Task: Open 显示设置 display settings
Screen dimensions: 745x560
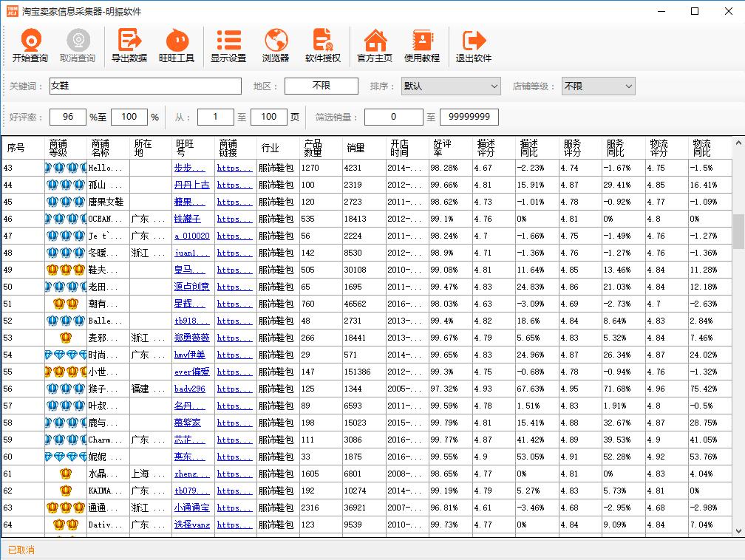Action: pos(228,46)
